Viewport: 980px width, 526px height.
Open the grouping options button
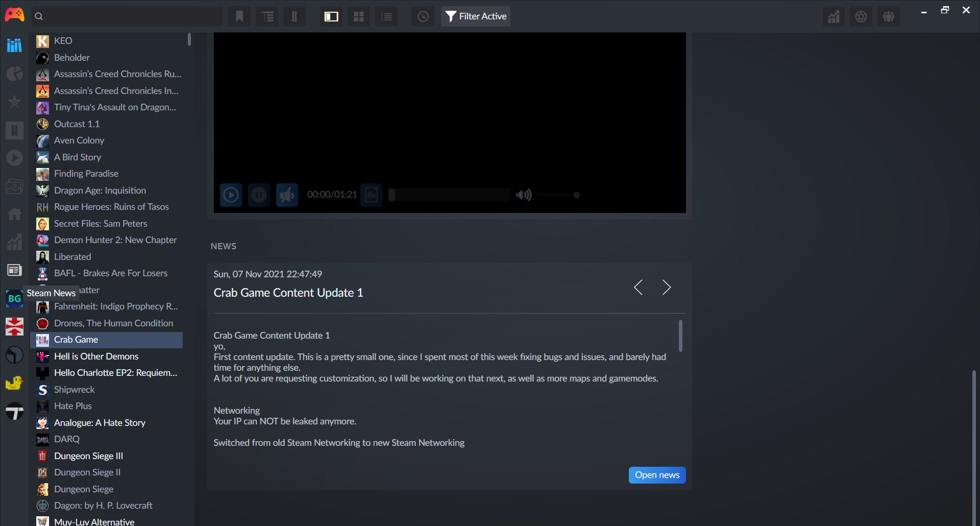(x=267, y=16)
